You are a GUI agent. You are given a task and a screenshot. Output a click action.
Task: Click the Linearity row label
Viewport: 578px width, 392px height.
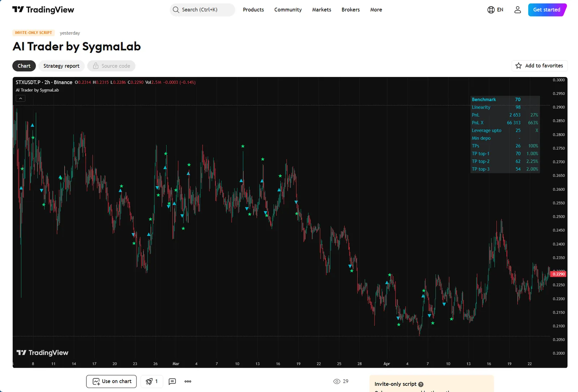point(481,107)
